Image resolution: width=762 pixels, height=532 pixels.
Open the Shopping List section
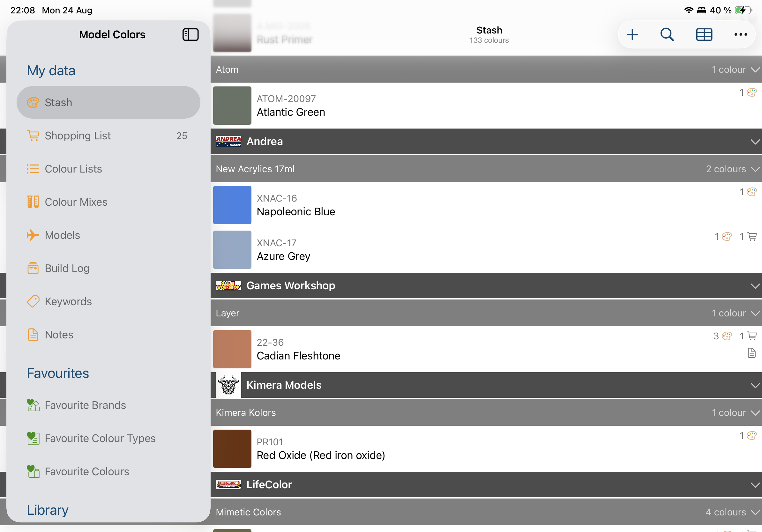(108, 136)
